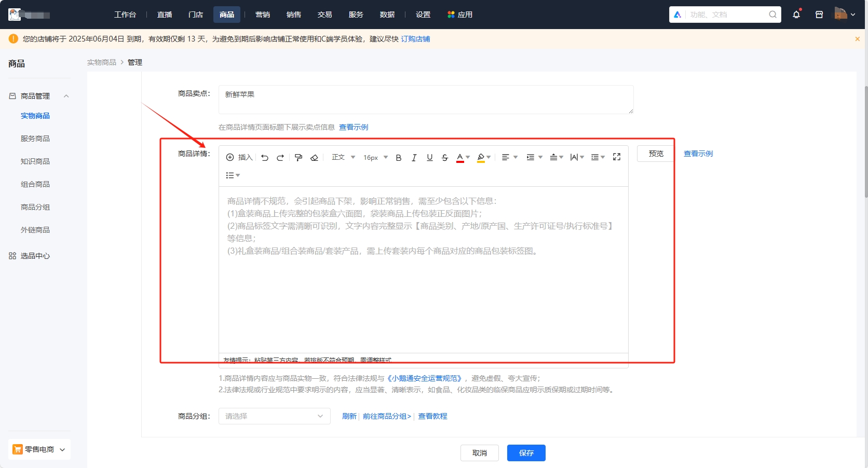Toggle bold formatting in the editor
Image resolution: width=868 pixels, height=468 pixels.
pyautogui.click(x=398, y=157)
